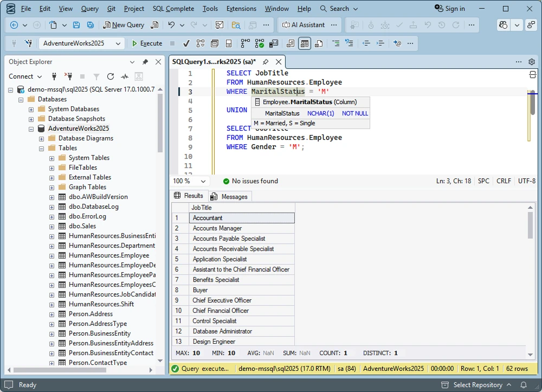Select Results to File option
Screen dimensions: 542x392
[x=319, y=43]
